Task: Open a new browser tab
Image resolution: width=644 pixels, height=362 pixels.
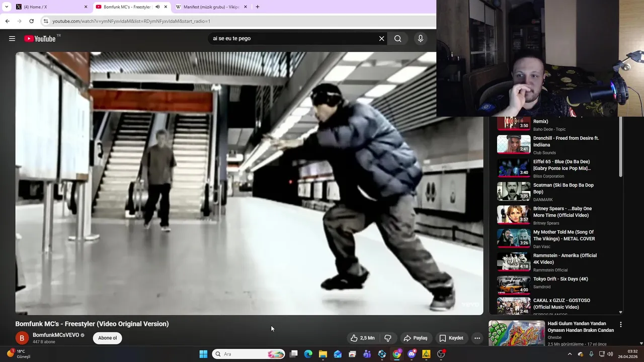Action: pyautogui.click(x=258, y=7)
